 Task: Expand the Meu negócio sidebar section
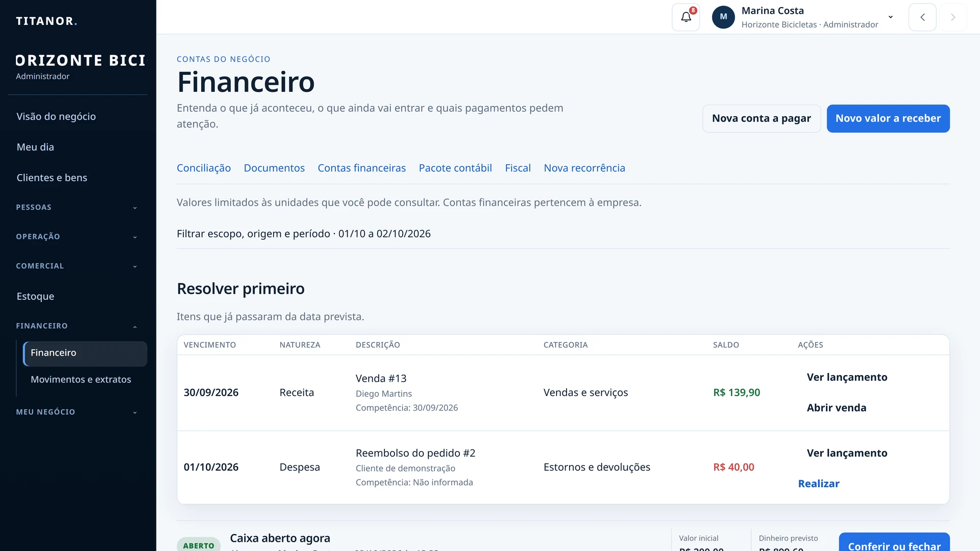click(78, 412)
